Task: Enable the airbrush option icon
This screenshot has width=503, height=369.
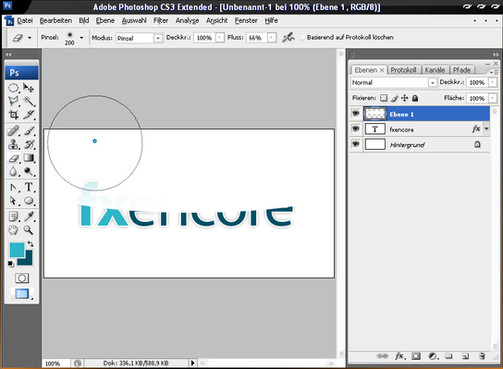Action: (288, 37)
